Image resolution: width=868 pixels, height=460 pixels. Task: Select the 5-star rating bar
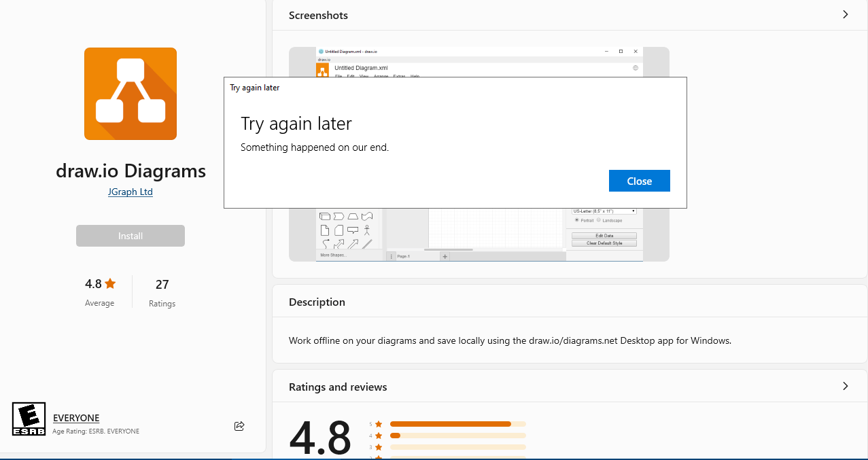tap(457, 424)
